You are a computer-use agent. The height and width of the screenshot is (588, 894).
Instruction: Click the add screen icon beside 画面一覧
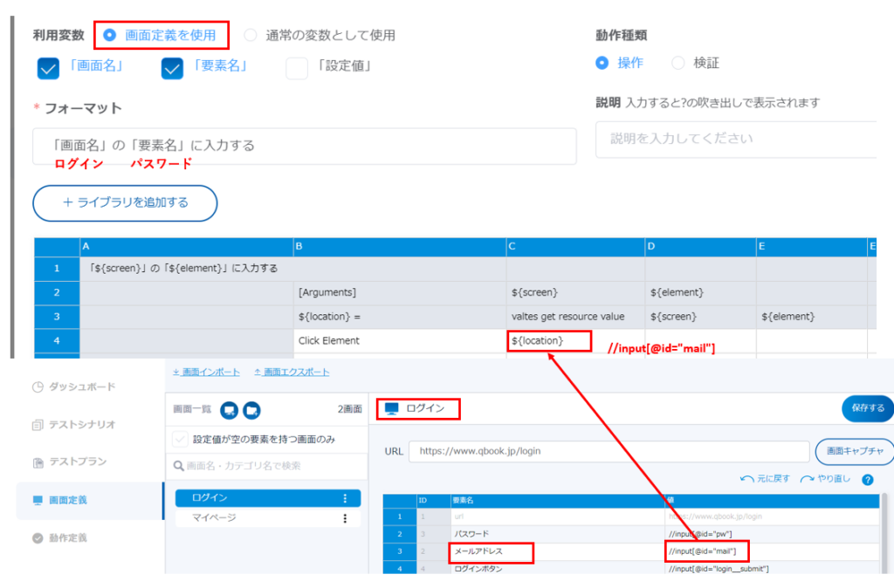click(x=230, y=408)
